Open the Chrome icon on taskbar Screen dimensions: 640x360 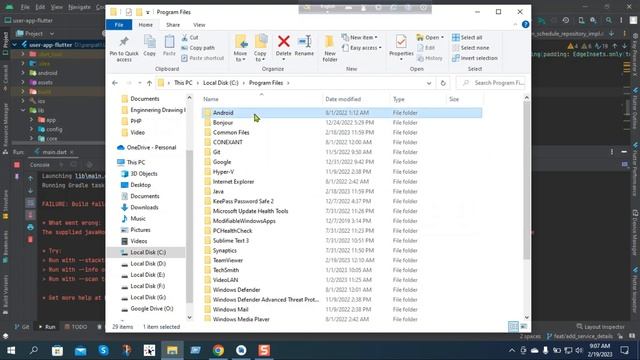click(218, 350)
